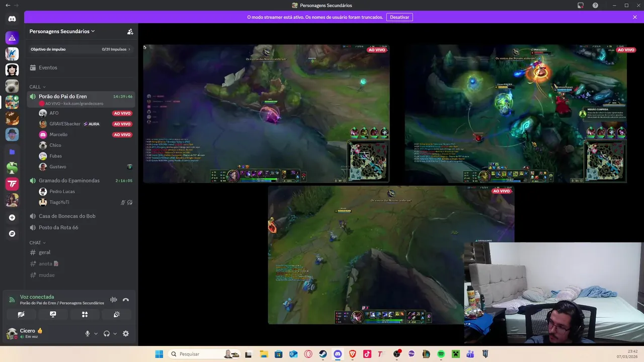Expand the Objetivo de impulso bar

point(80,49)
